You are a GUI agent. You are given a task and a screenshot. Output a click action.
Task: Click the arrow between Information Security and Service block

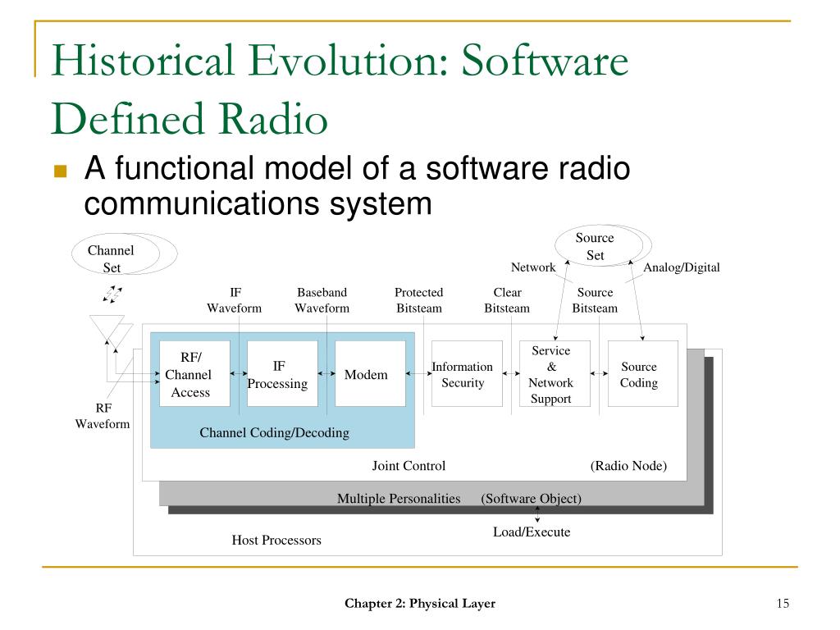(511, 373)
